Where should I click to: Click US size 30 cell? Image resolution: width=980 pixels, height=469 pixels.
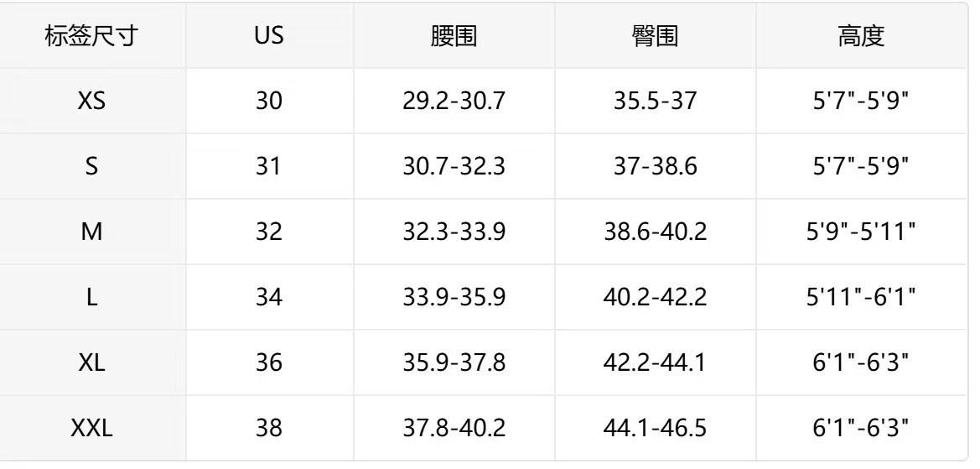coord(269,102)
